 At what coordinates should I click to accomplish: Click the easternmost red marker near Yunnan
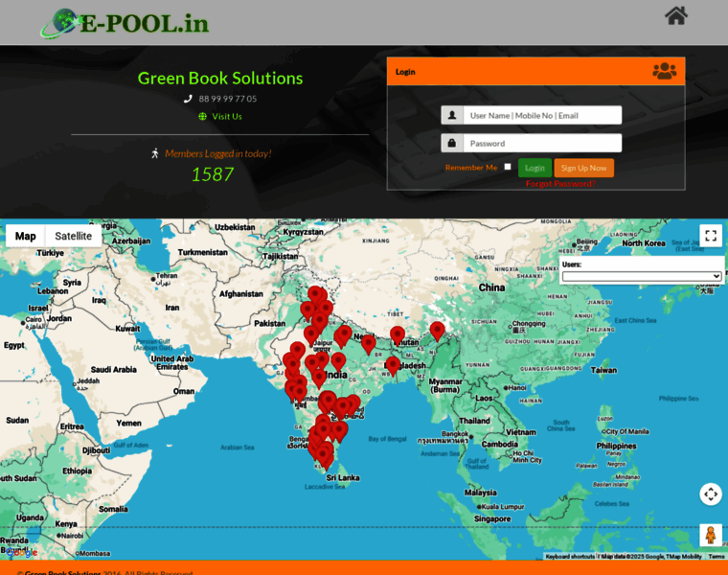pyautogui.click(x=437, y=332)
